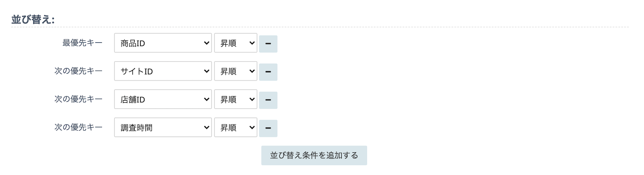Remove the 調査時間 sort condition
Viewport: 644px width, 175px height.
(x=268, y=128)
